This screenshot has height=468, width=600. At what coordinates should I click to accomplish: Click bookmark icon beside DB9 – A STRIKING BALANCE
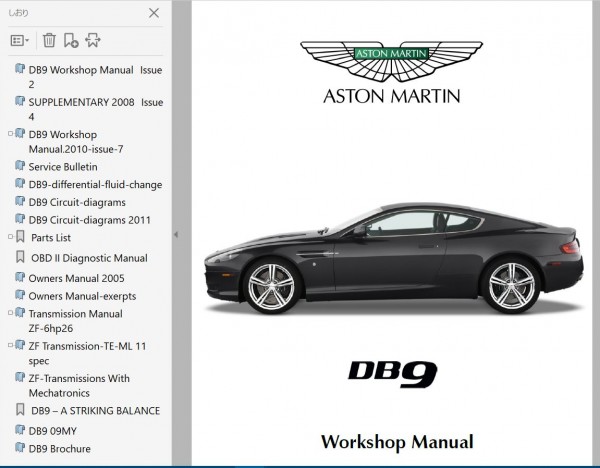coord(20,409)
